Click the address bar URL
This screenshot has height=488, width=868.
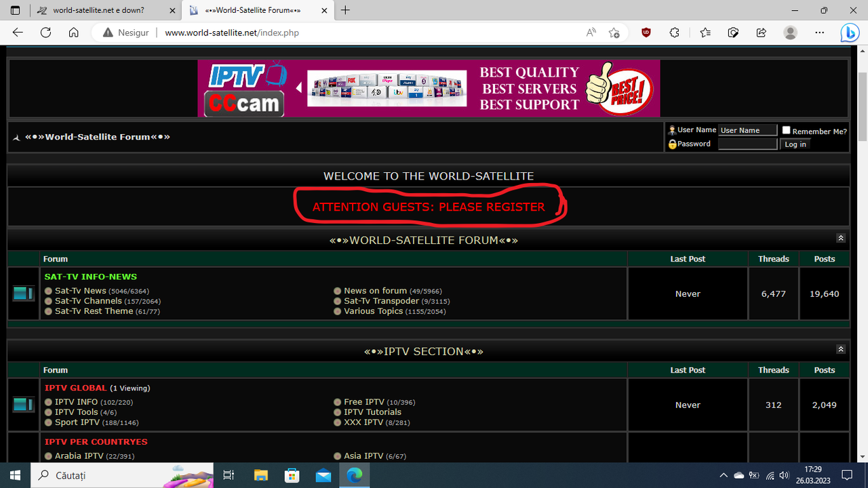point(232,33)
